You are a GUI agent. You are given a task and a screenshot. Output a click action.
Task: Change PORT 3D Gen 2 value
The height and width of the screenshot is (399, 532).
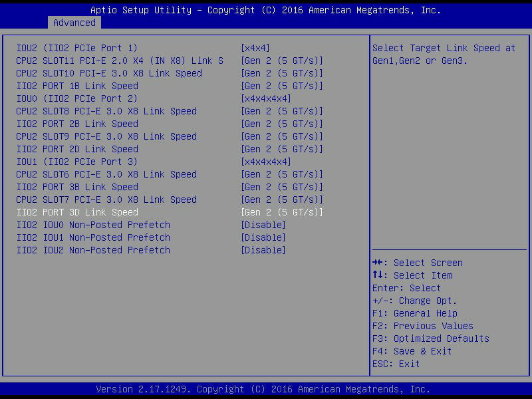[x=281, y=212]
